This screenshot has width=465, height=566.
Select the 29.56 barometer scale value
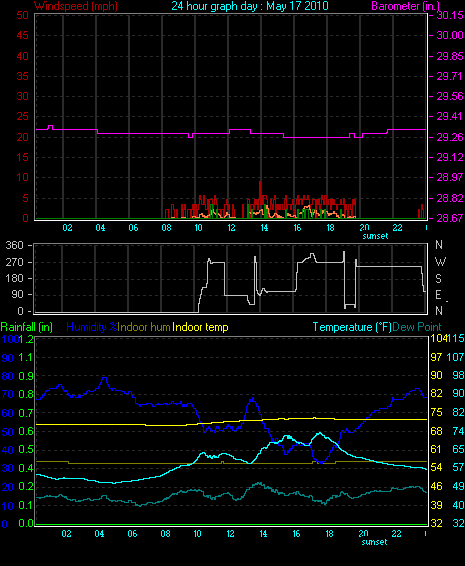(x=450, y=96)
